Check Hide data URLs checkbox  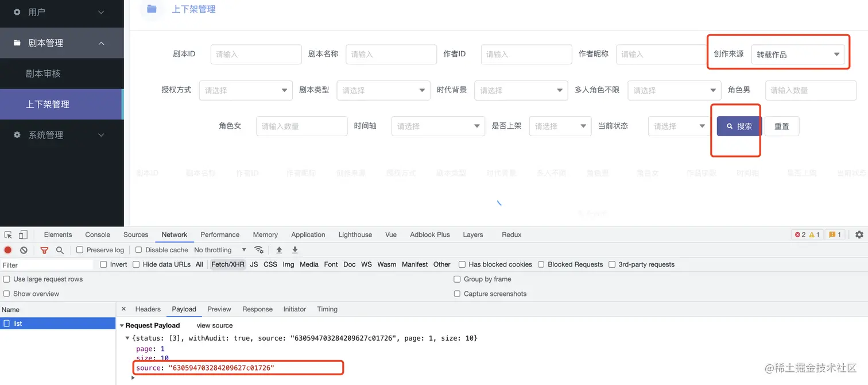(136, 264)
